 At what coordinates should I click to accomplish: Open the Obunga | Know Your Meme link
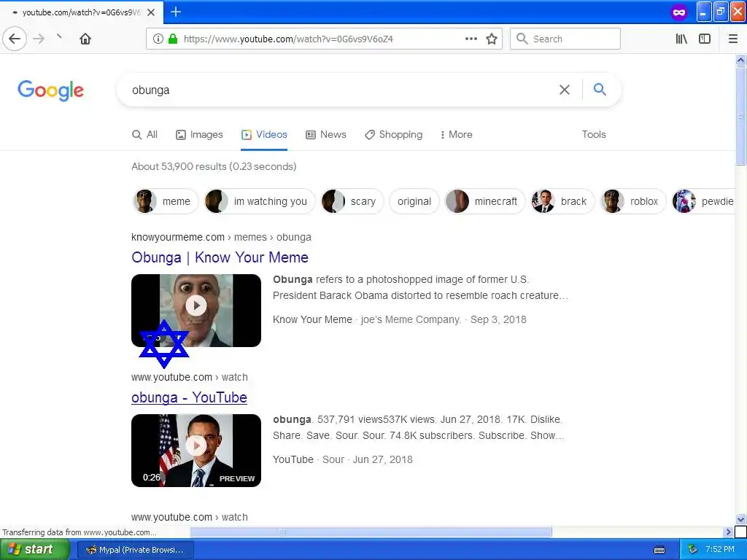(x=220, y=257)
